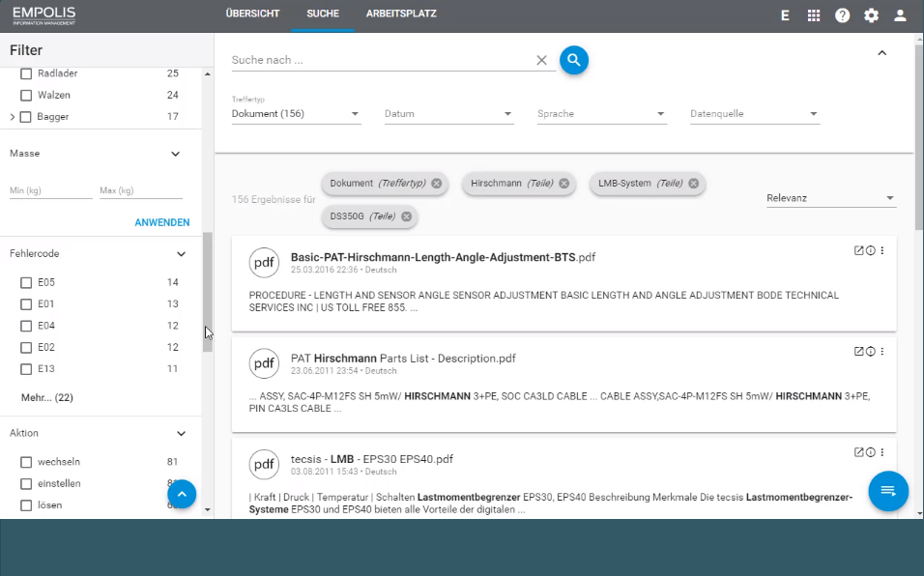The height and width of the screenshot is (576, 924).
Task: Click the EMPOLIS logo
Action: point(44,15)
